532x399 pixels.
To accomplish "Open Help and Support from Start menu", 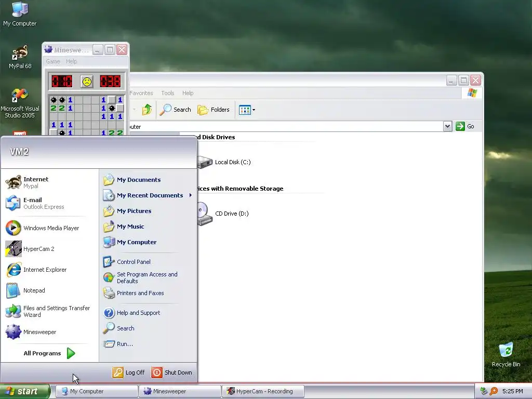I will point(148,313).
